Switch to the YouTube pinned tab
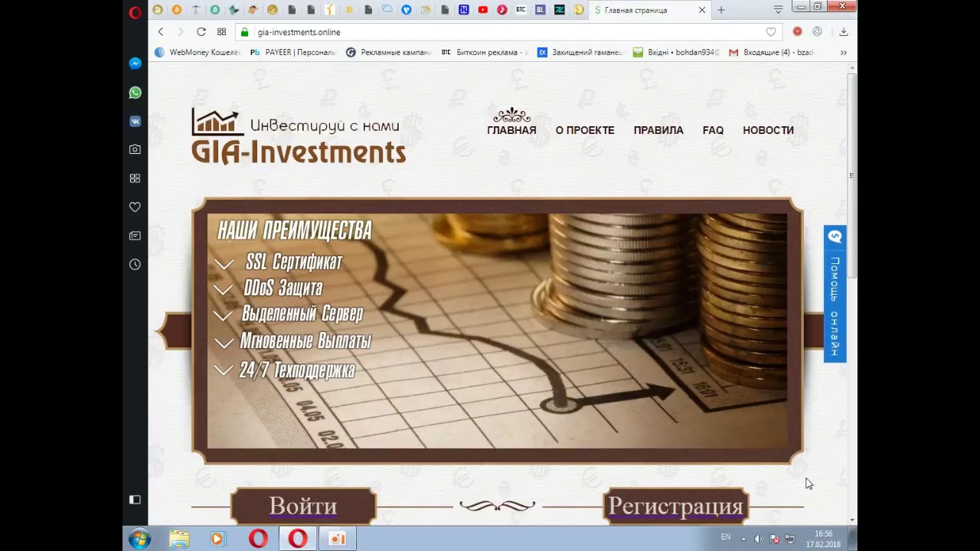 [x=482, y=10]
